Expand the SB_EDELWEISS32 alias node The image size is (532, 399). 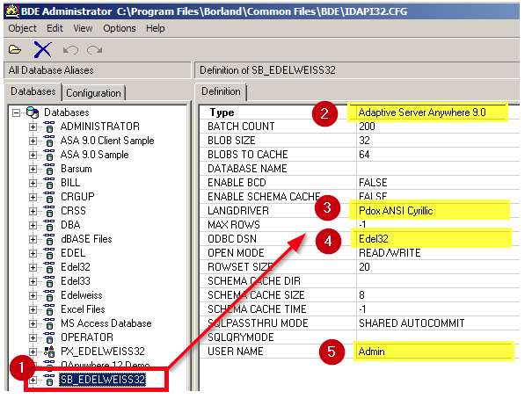point(33,380)
